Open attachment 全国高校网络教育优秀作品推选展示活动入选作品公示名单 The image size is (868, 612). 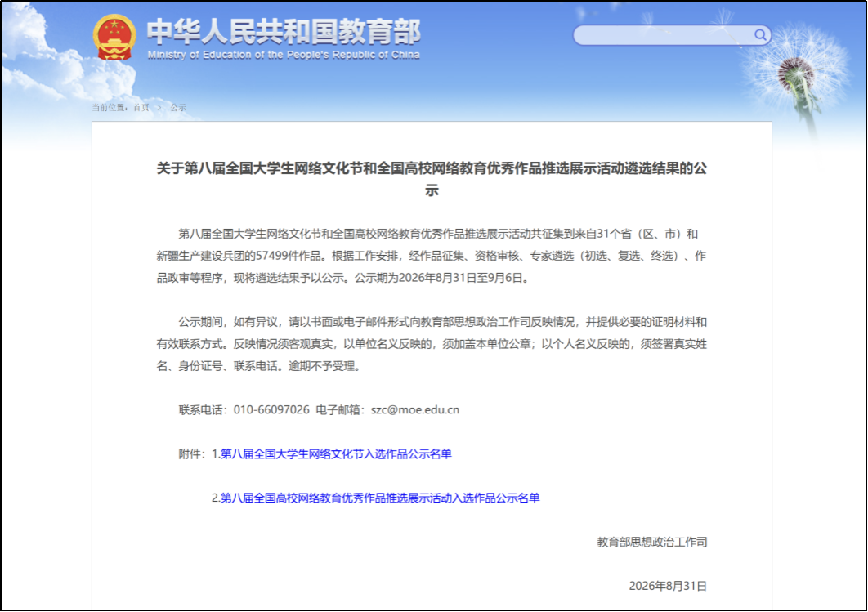pyautogui.click(x=380, y=498)
